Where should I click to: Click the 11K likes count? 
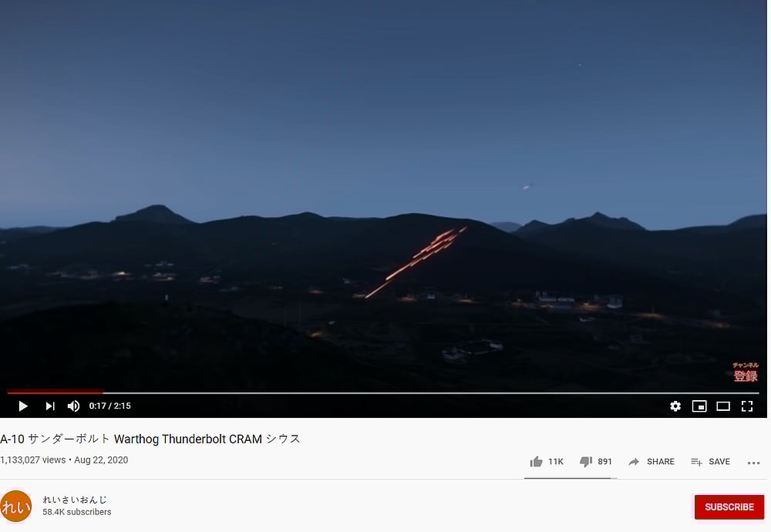(556, 462)
